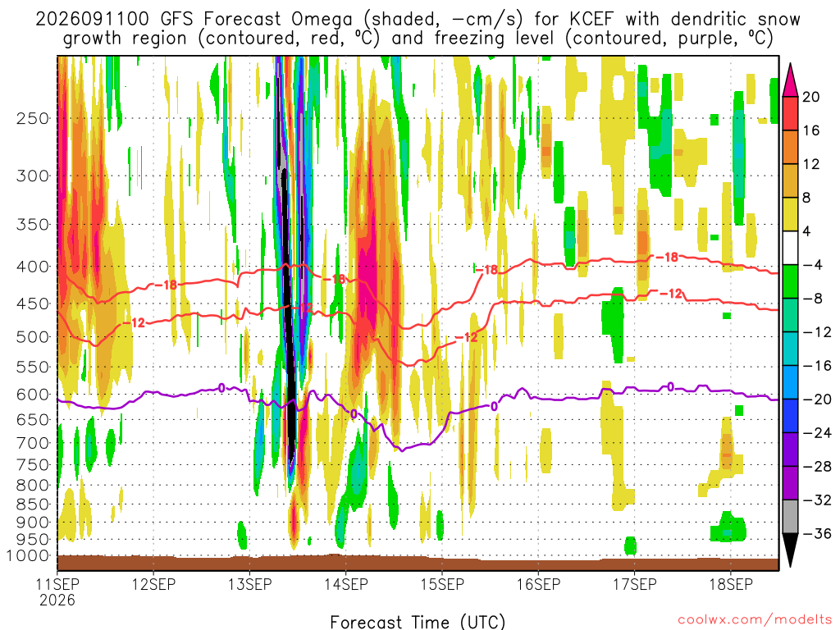The image size is (840, 630).
Task: Click the red -18 contour label near 12SEP
Action: pos(166,285)
